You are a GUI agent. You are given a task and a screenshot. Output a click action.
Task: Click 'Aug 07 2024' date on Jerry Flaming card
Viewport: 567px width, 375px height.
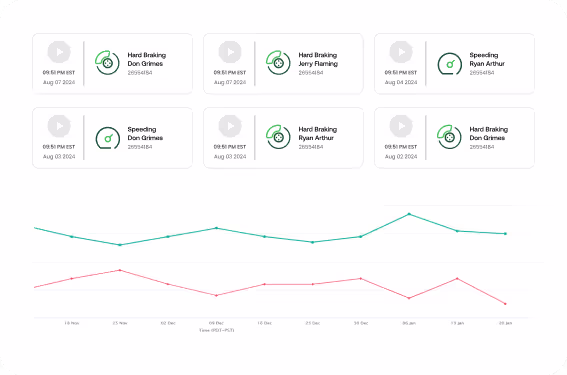[230, 82]
